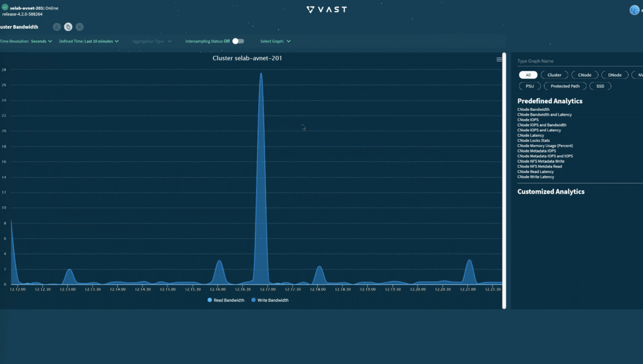Select the PSU filter chip

coord(530,86)
